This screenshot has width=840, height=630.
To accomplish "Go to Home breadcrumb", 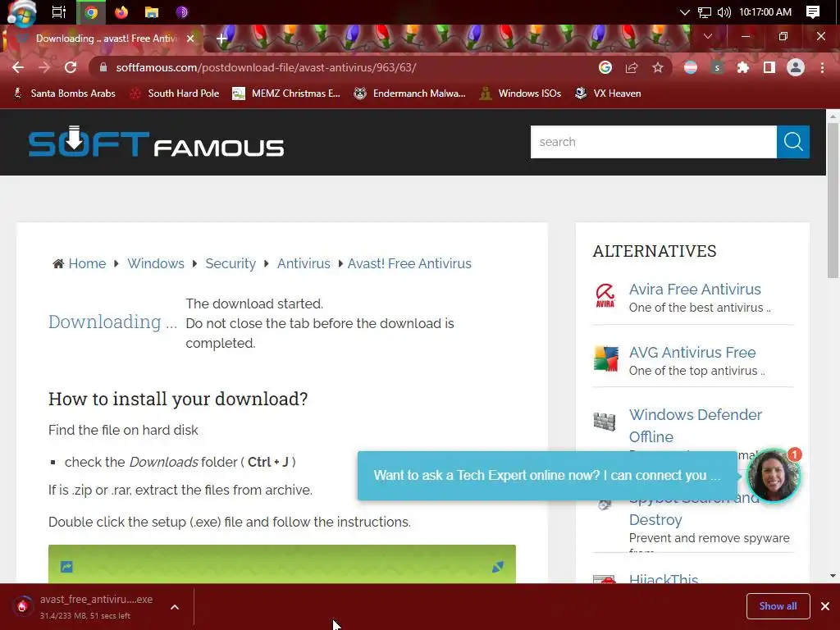I will point(87,263).
